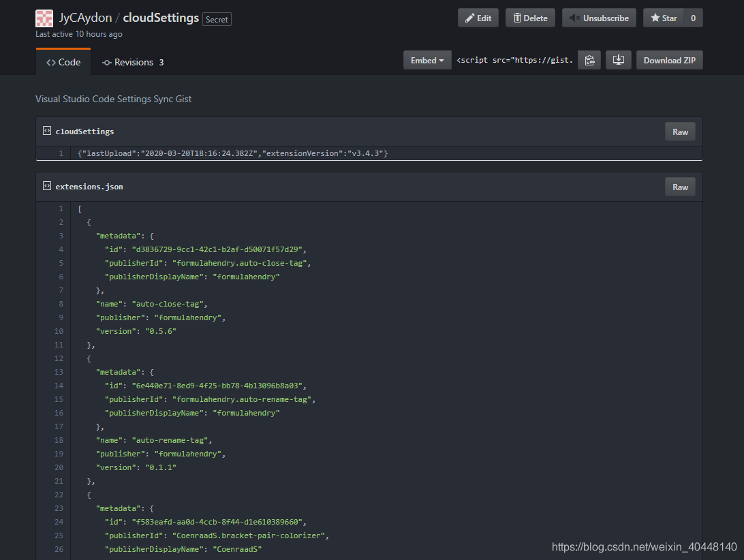Click the Secret label badge
Image resolution: width=744 pixels, height=560 pixels.
click(217, 20)
